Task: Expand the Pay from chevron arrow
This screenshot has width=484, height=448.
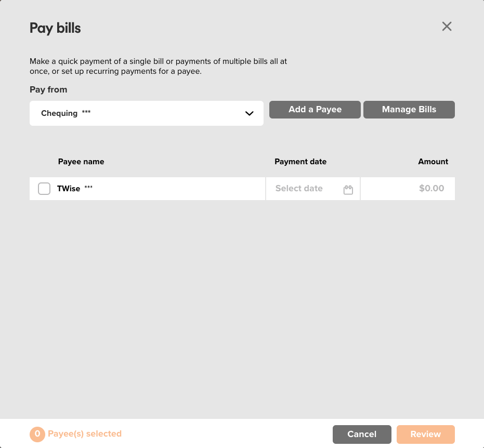Action: [x=250, y=113]
